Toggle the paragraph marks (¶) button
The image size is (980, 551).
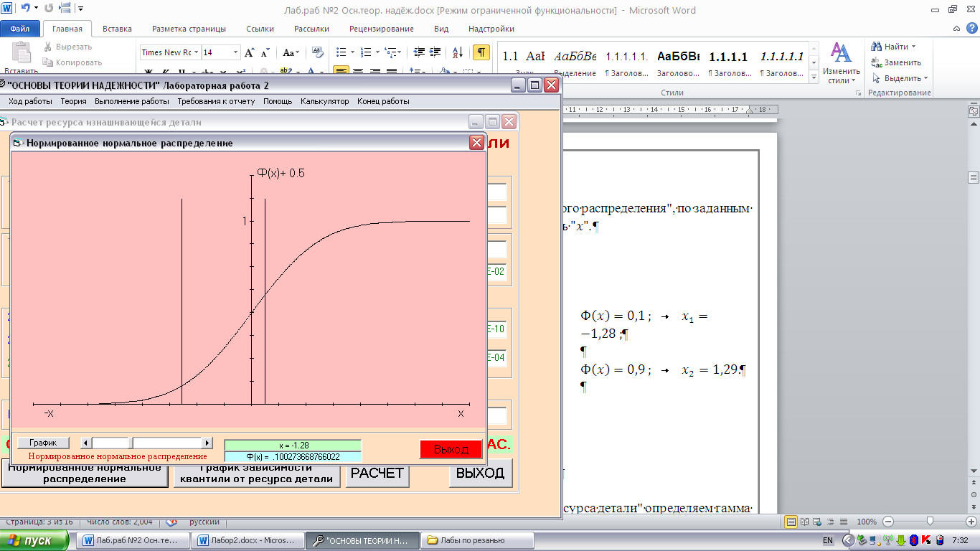click(x=481, y=52)
